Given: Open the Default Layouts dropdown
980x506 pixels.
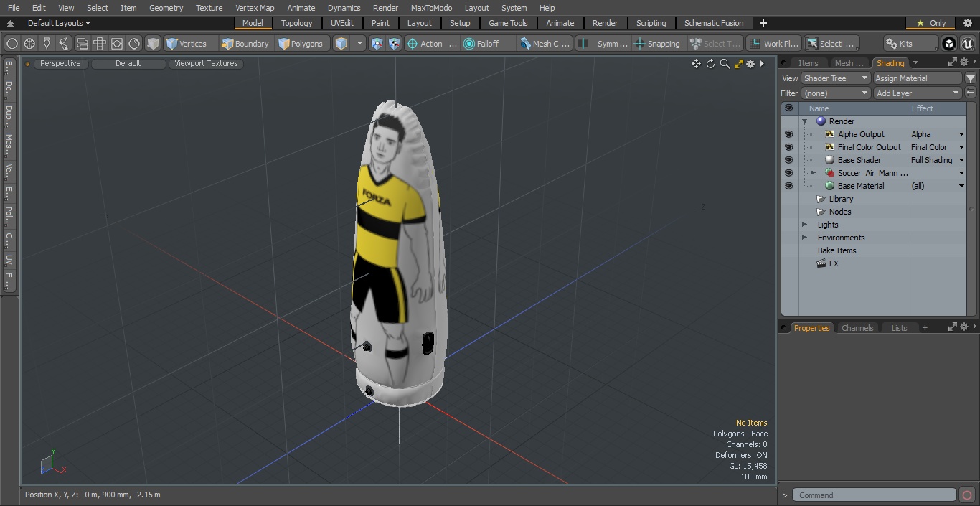Looking at the screenshot, I should 59,23.
